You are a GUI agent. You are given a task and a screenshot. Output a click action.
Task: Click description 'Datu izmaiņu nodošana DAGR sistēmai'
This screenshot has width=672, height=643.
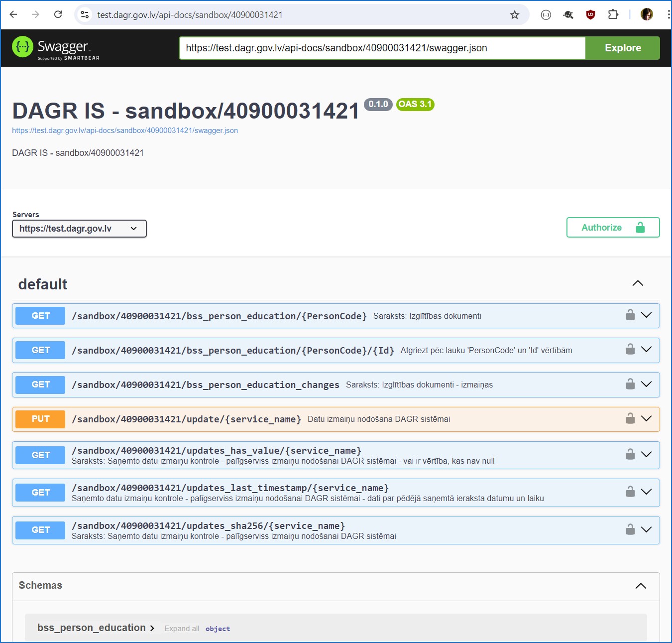tap(379, 419)
